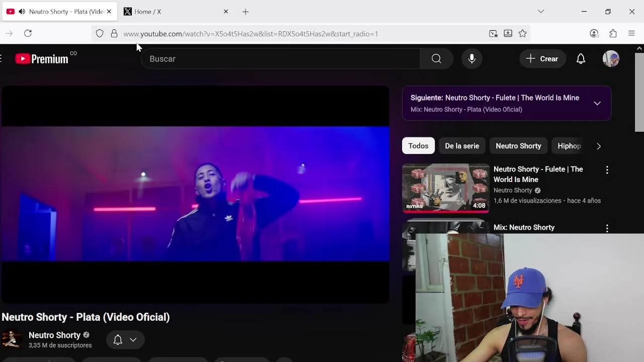Open the Mix: Neutro Shorty title
The height and width of the screenshot is (362, 644).
[524, 227]
